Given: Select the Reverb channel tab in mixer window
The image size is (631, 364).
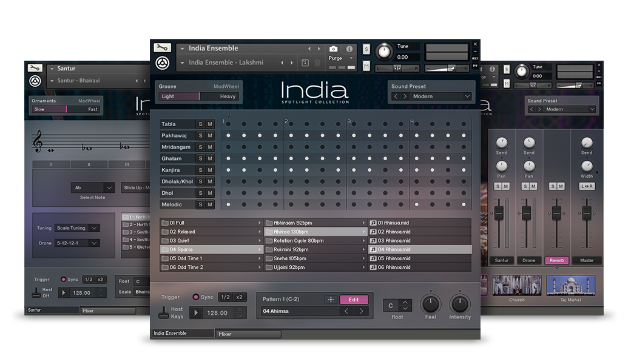Looking at the screenshot, I should [556, 260].
